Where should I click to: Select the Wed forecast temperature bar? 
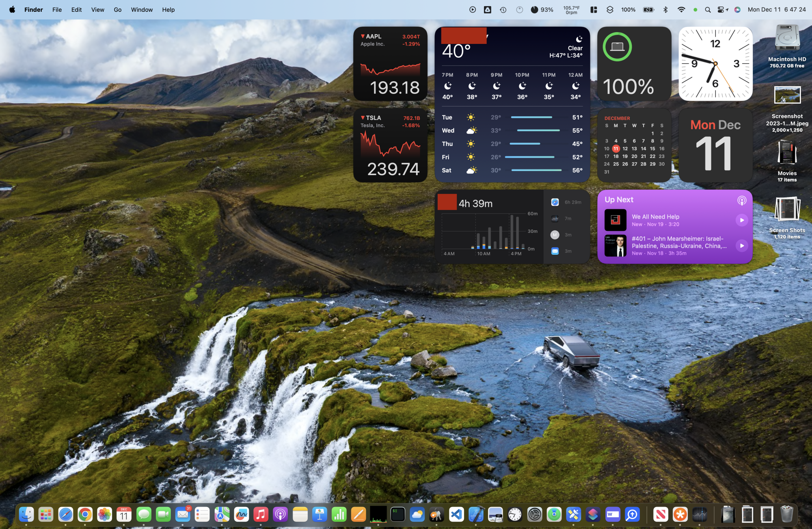point(538,130)
